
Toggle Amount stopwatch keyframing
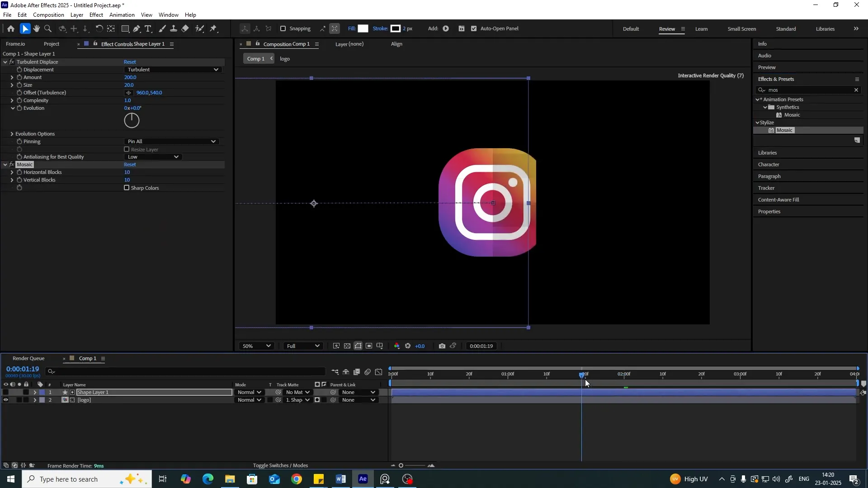[x=19, y=77]
